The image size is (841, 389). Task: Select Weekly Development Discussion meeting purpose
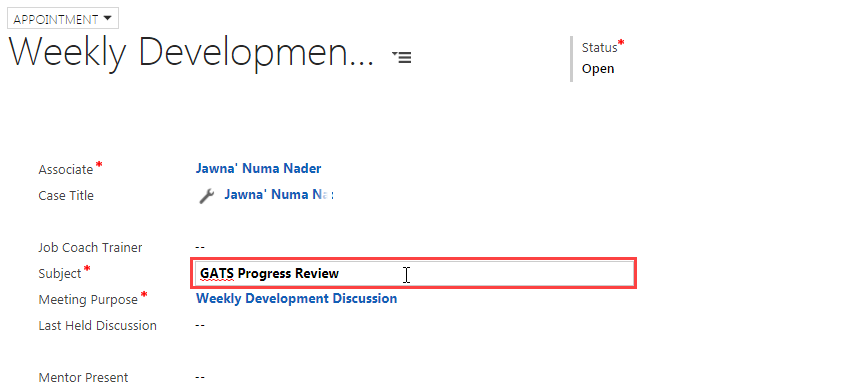297,298
